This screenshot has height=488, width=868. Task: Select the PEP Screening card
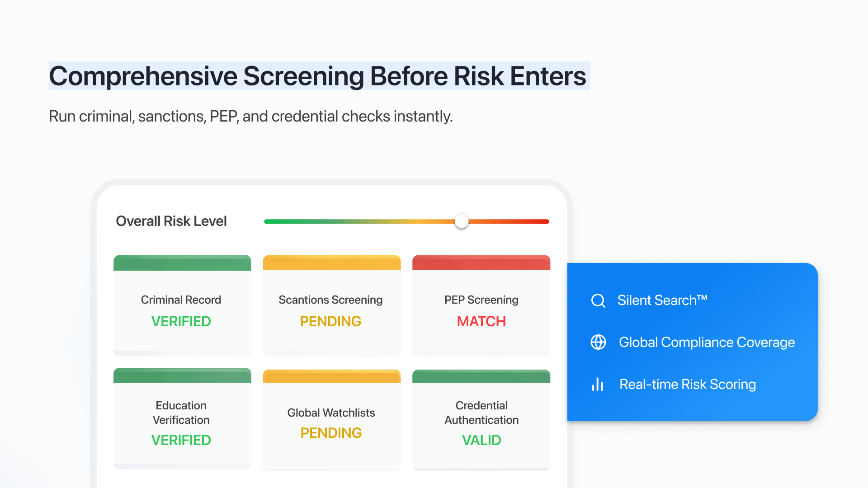(x=481, y=305)
